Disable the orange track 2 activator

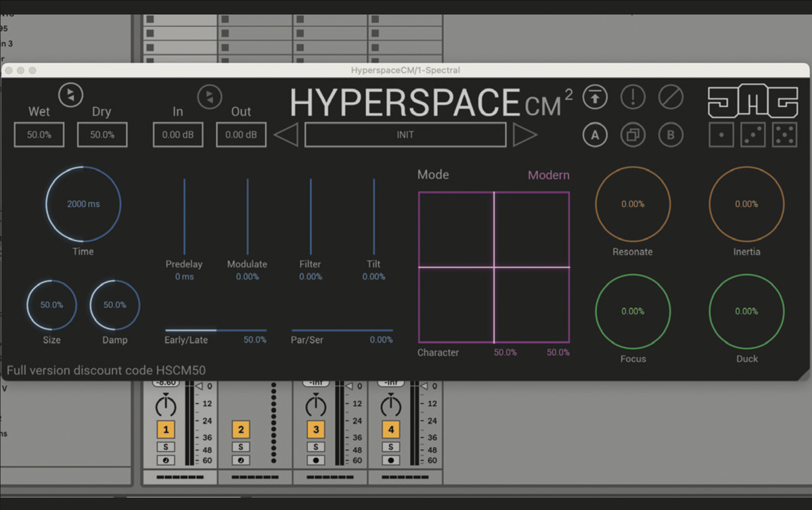click(241, 429)
